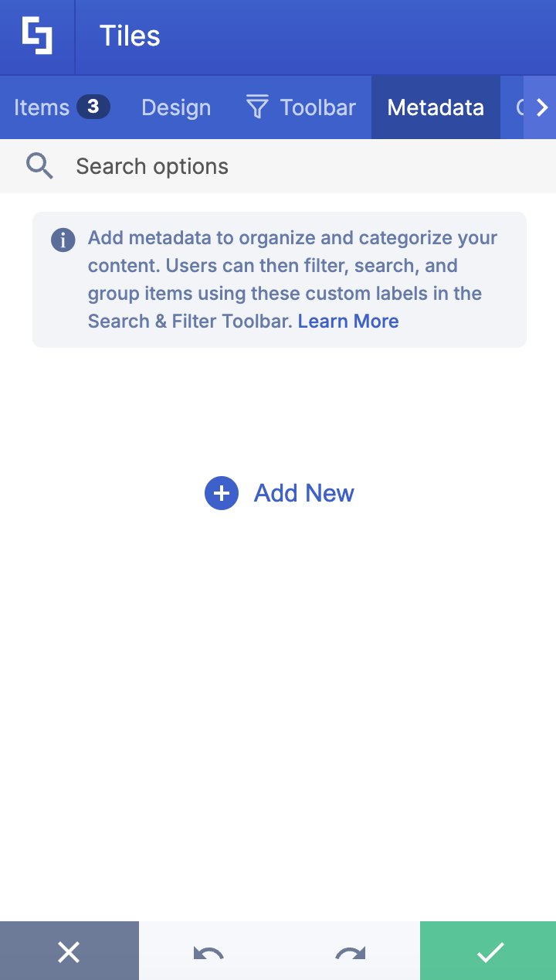Reveal hidden tabs with the right chevron
Image resolution: width=556 pixels, height=980 pixels.
click(x=541, y=107)
